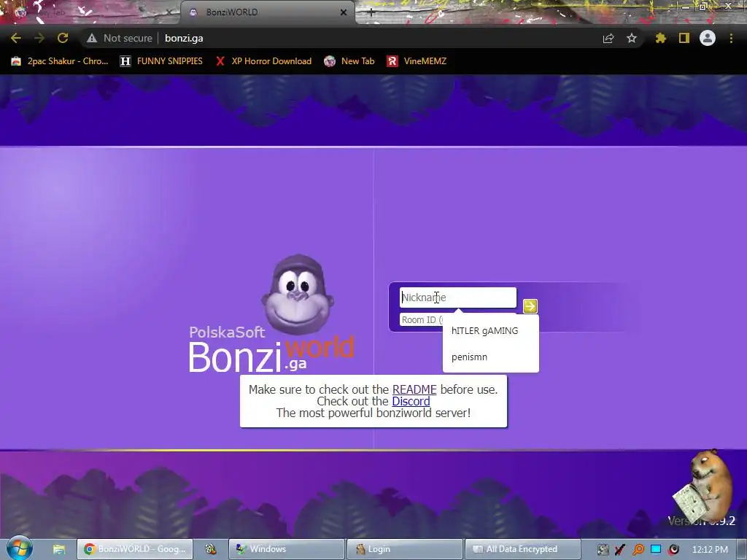Viewport: 747px width, 560px height.
Task: Click the first system tray icon
Action: [x=603, y=550]
